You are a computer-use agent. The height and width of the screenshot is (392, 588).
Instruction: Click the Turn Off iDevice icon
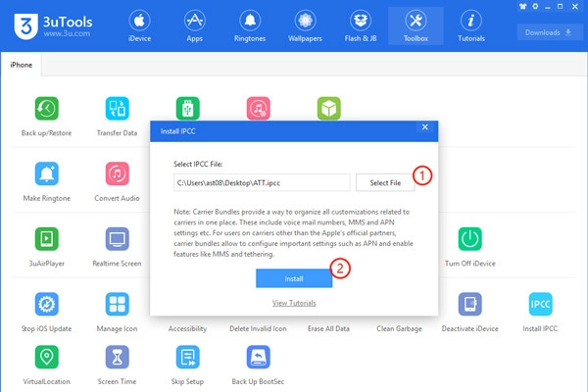click(x=470, y=240)
